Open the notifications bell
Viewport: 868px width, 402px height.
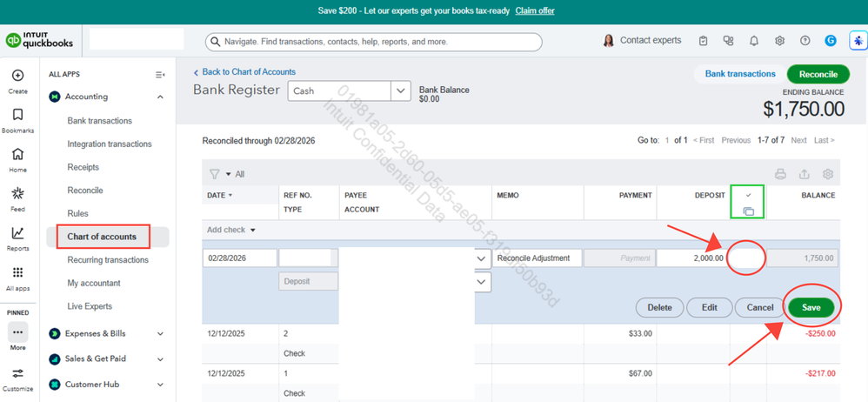tap(753, 40)
